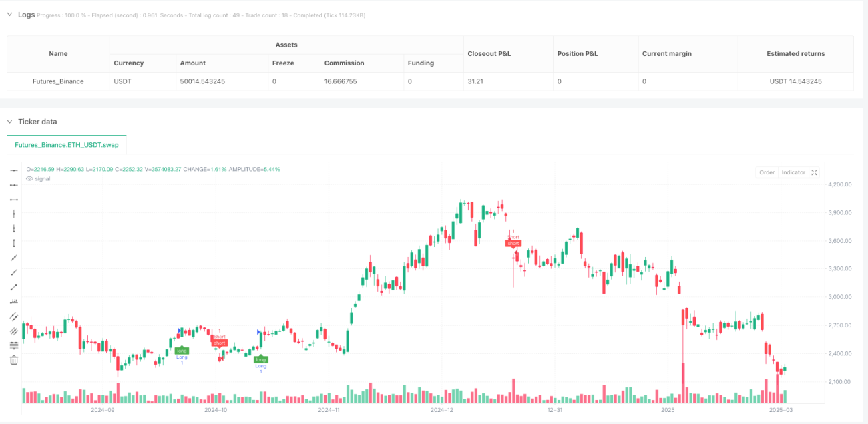868x424 pixels.
Task: Click the Futures_Binance row name cell
Action: [x=58, y=81]
